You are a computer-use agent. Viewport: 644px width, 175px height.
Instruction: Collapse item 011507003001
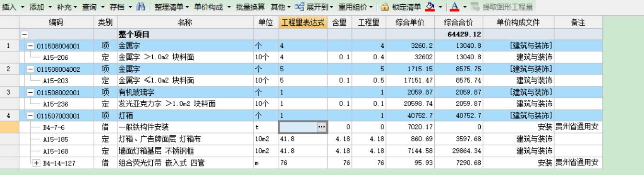30,116
